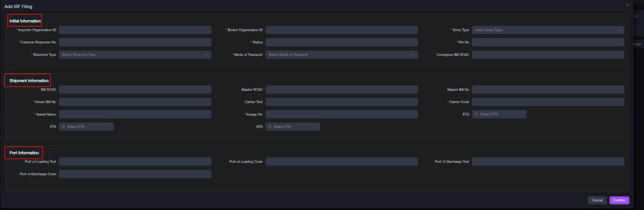Click the Cancel button
This screenshot has height=210, width=644.
597,200
